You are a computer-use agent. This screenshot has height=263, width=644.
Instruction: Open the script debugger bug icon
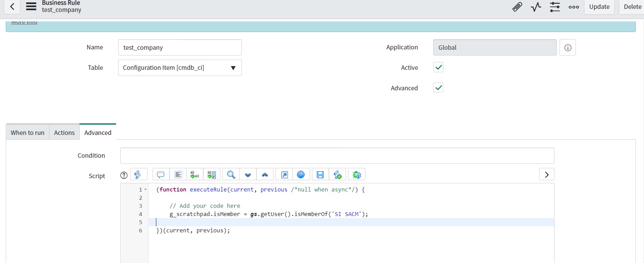(x=357, y=174)
